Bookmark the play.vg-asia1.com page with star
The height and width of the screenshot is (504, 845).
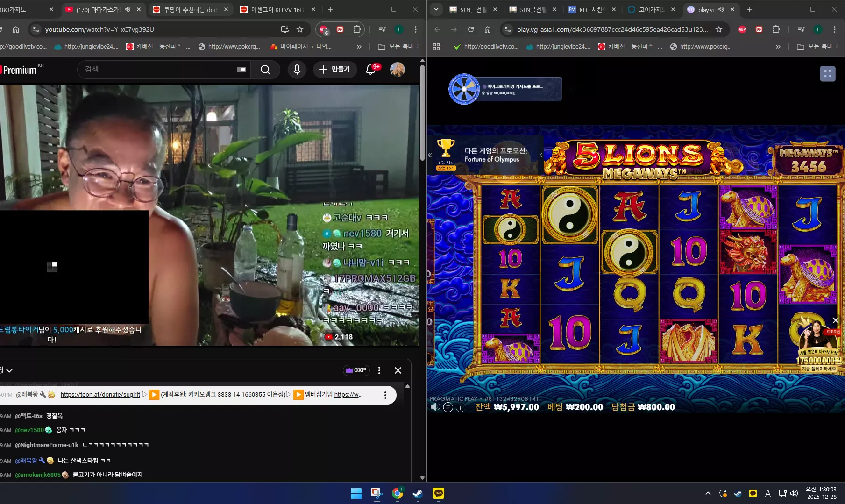pyautogui.click(x=719, y=29)
